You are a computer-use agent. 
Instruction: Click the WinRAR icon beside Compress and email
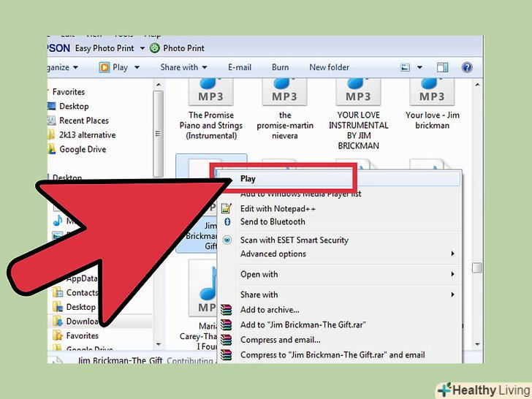point(227,340)
